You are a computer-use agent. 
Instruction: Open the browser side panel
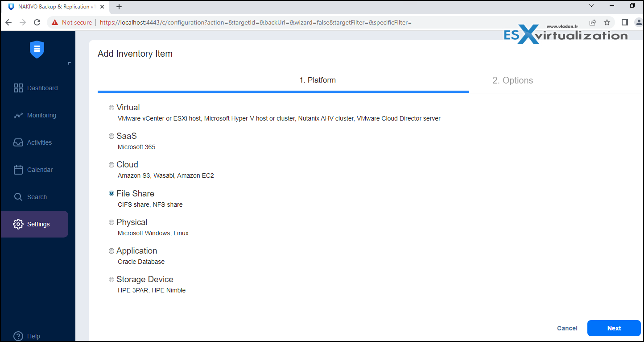click(x=625, y=22)
